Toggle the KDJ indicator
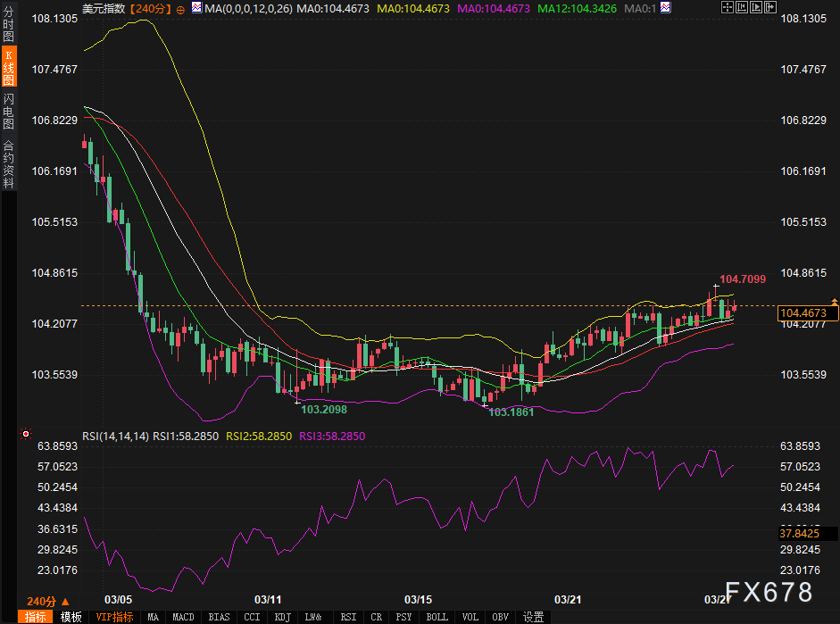Viewport: 840px width, 624px height. [282, 617]
